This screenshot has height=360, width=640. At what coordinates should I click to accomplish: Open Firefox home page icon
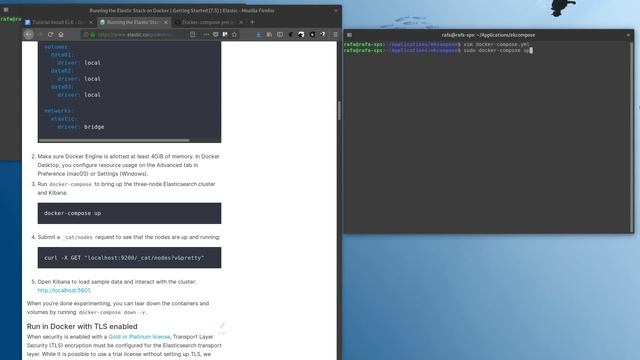coord(61,35)
